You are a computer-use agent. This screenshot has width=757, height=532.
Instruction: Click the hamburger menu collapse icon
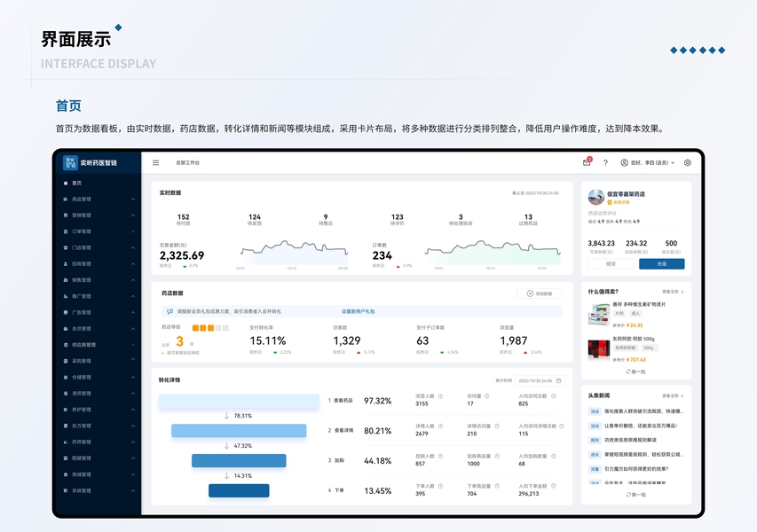click(x=155, y=162)
